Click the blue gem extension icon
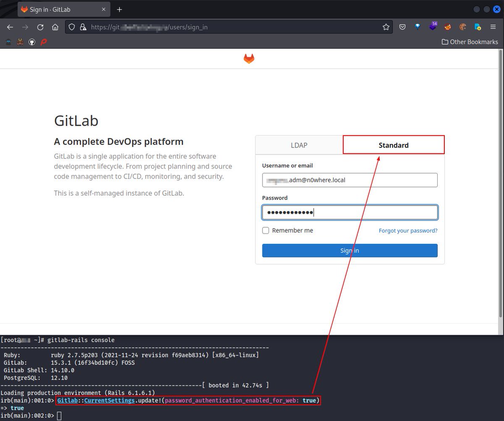The image size is (504, 421). pyautogui.click(x=417, y=27)
